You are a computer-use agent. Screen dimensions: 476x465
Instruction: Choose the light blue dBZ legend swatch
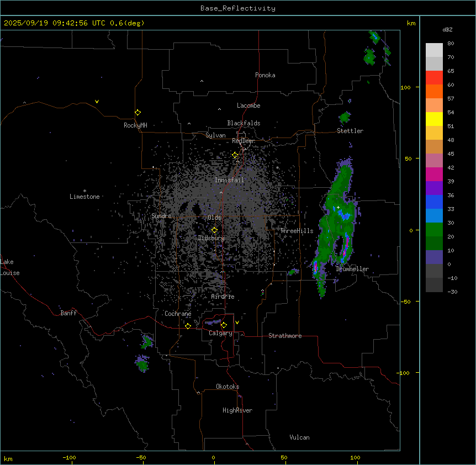pyautogui.click(x=434, y=215)
